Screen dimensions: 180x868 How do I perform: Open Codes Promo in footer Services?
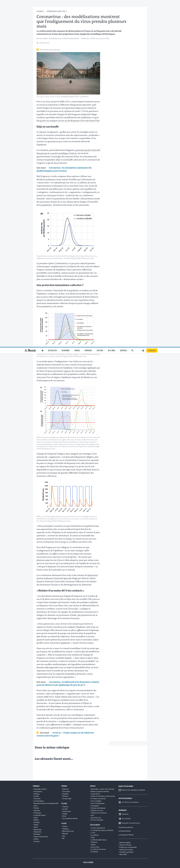coord(95,794)
